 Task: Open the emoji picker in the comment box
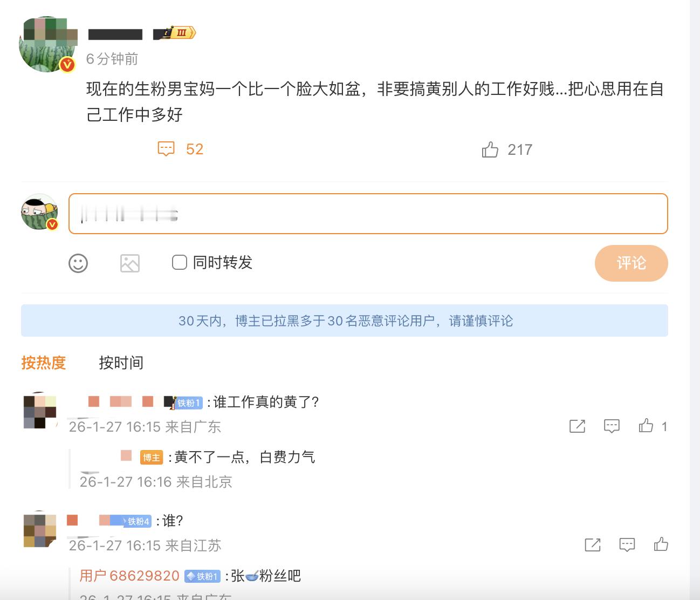tap(78, 264)
